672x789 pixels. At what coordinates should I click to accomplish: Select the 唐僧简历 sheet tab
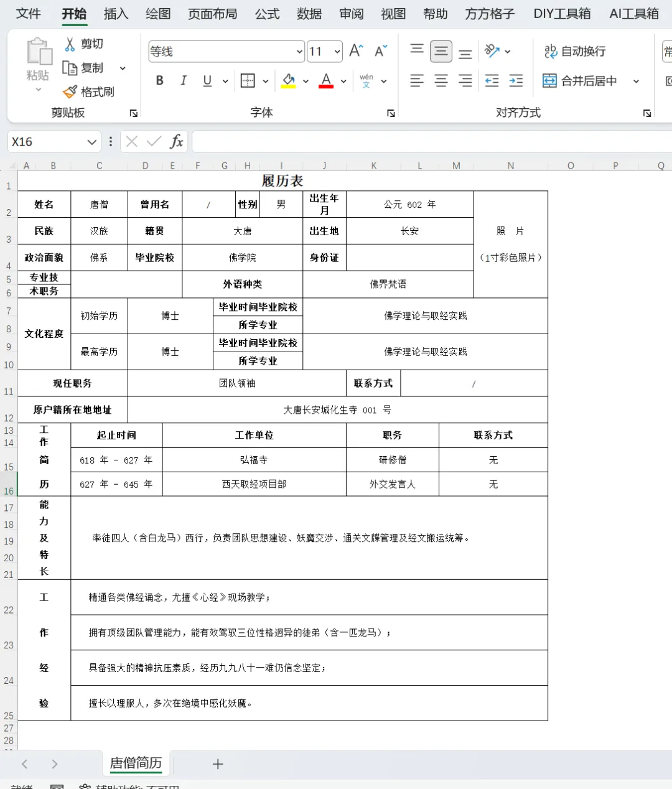coord(136,763)
